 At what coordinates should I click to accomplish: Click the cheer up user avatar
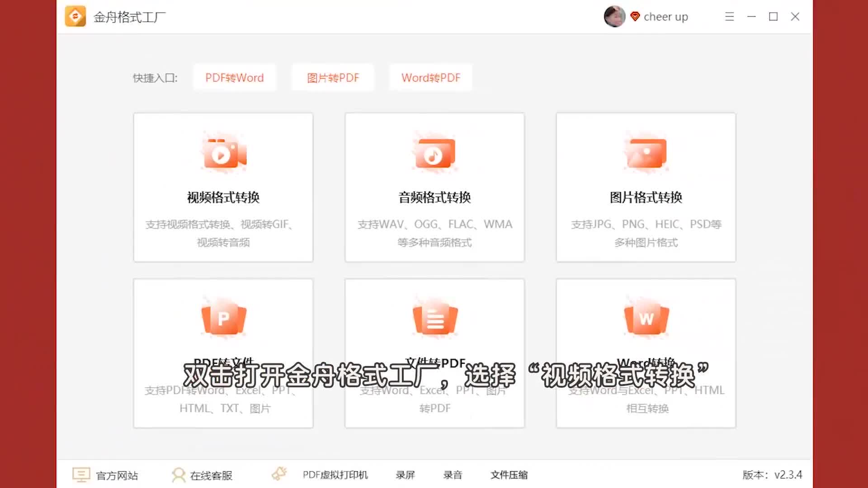point(614,16)
